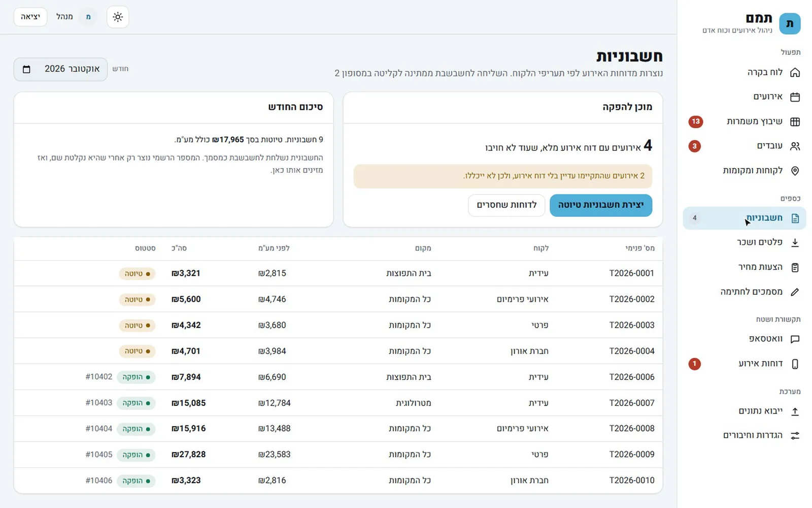
Task: Click venue מטרולוגיה cell
Action: 414,403
